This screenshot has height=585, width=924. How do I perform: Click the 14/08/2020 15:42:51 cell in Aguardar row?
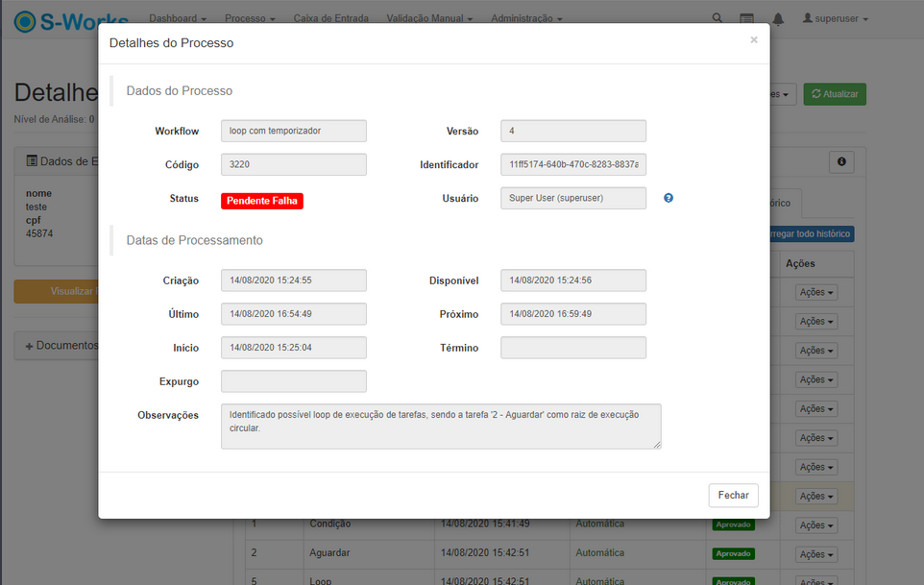point(485,552)
